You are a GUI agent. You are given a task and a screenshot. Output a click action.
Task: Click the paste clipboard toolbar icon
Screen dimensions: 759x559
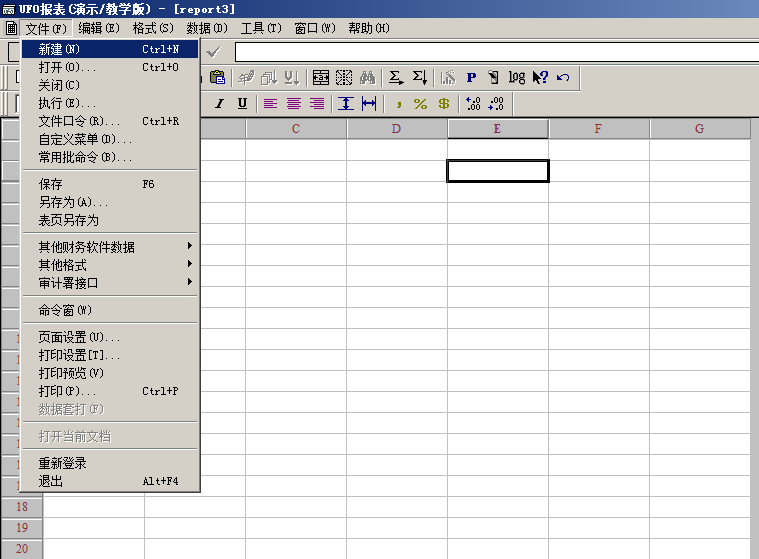click(x=217, y=77)
